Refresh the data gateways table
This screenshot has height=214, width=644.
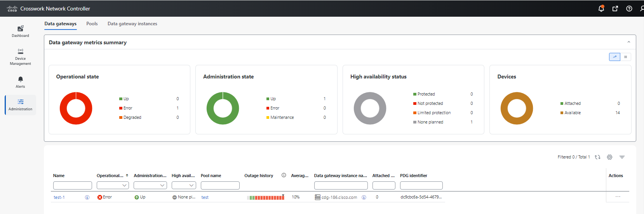click(x=597, y=157)
